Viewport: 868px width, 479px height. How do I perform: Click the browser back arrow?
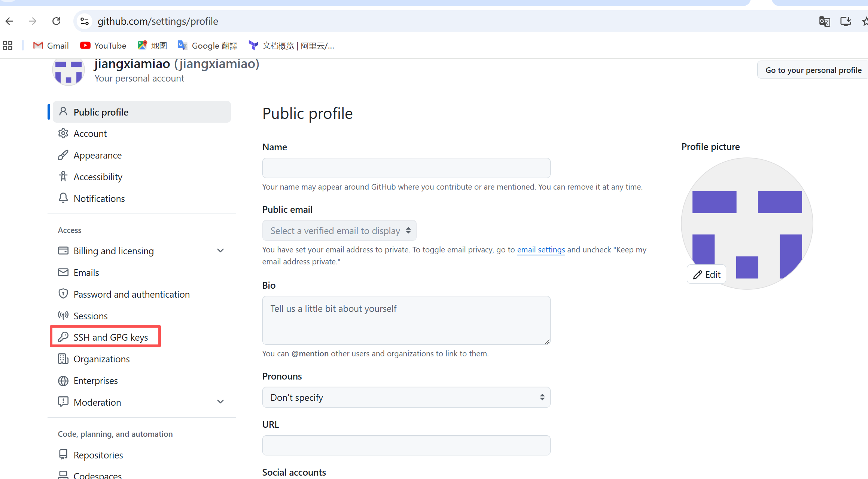[x=9, y=21]
